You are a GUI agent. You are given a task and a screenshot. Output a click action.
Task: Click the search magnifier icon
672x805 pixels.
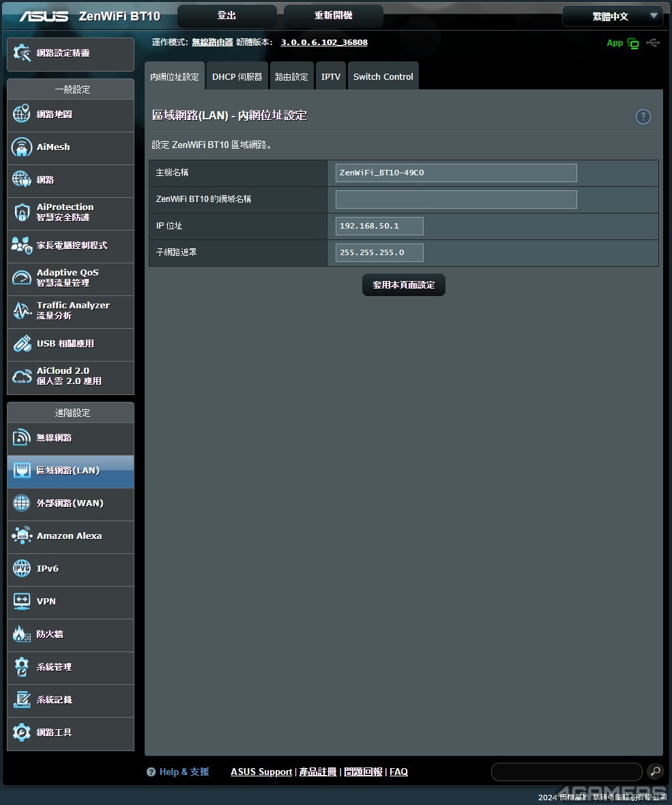[x=655, y=771]
